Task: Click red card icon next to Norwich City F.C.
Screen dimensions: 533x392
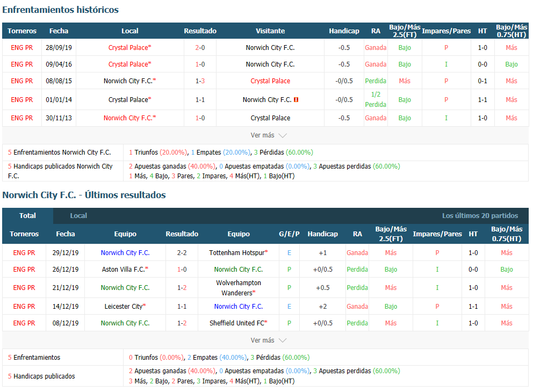Action: click(296, 99)
